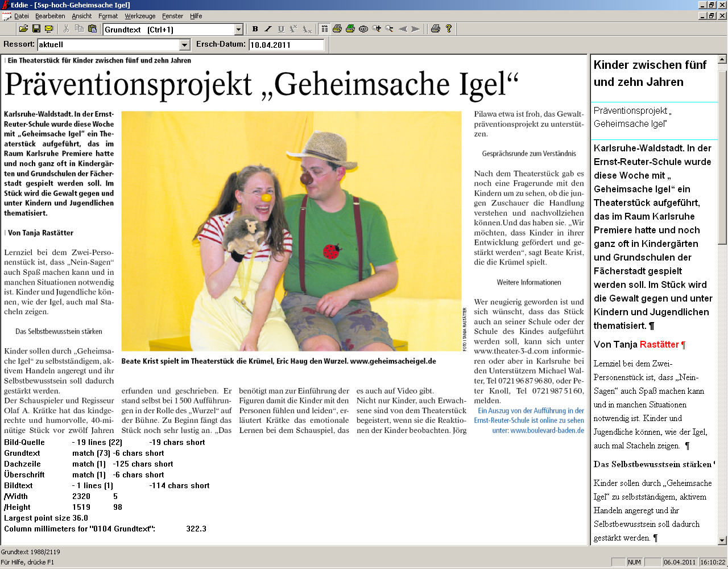The height and width of the screenshot is (569, 728).
Task: Open the Werkzeuge menu
Action: click(140, 16)
